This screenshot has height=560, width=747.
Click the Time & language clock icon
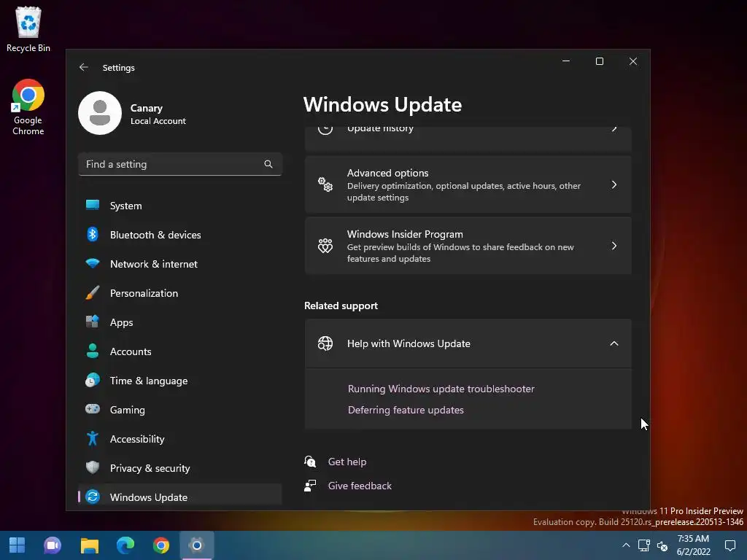tap(93, 380)
